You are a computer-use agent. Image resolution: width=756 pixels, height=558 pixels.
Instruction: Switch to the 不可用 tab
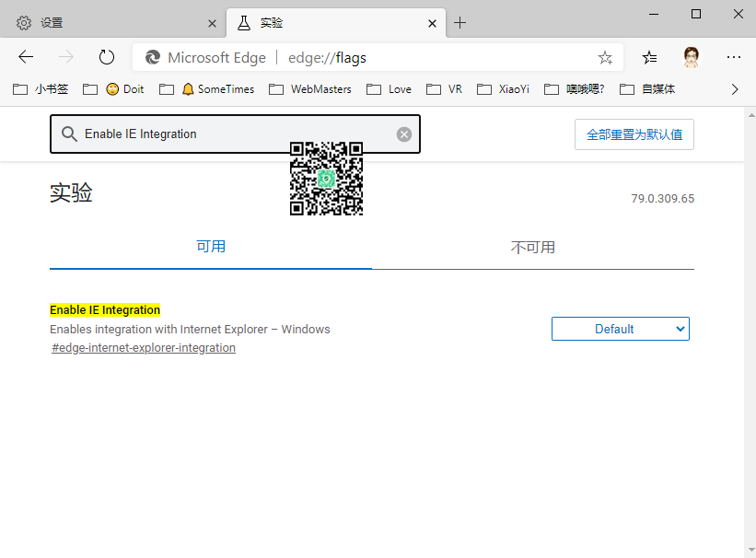pos(533,248)
